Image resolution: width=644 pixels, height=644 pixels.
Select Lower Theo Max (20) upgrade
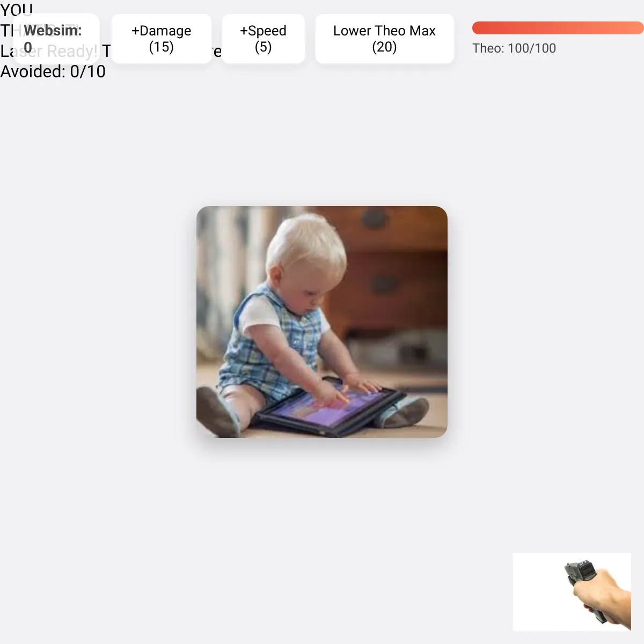point(384,39)
